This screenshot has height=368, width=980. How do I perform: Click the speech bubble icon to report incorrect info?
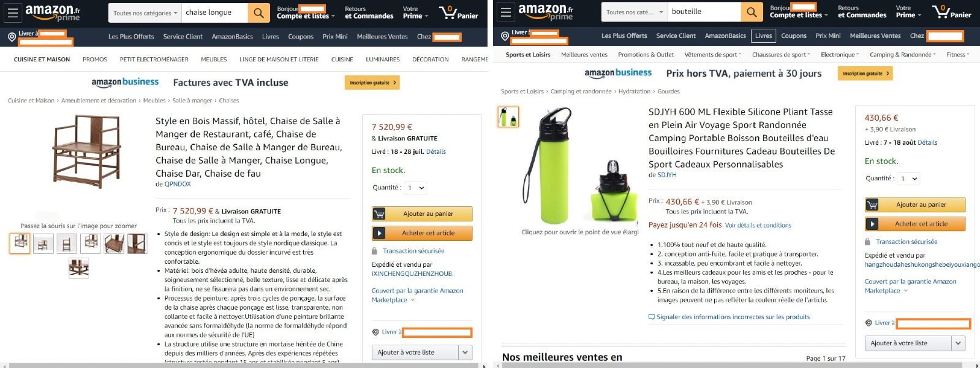[652, 317]
